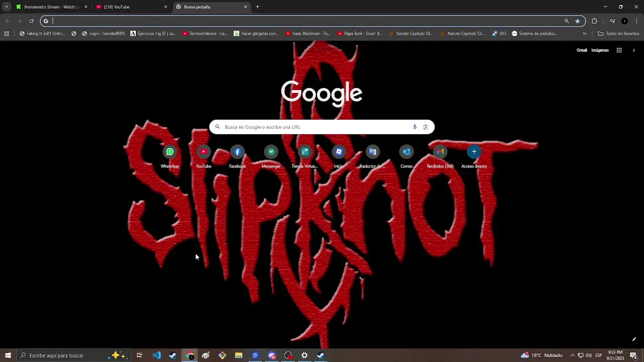Search by image with Google Lens icon
The image size is (644, 362).
click(x=426, y=127)
